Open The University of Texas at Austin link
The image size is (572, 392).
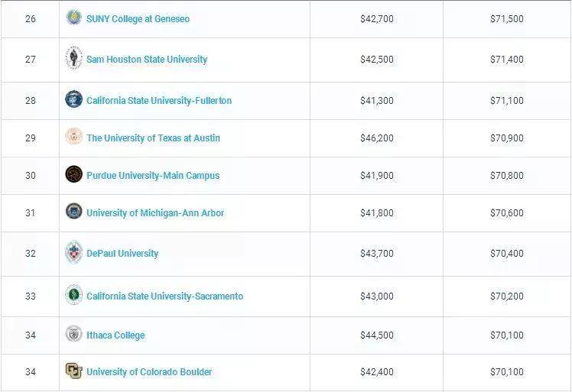(153, 138)
